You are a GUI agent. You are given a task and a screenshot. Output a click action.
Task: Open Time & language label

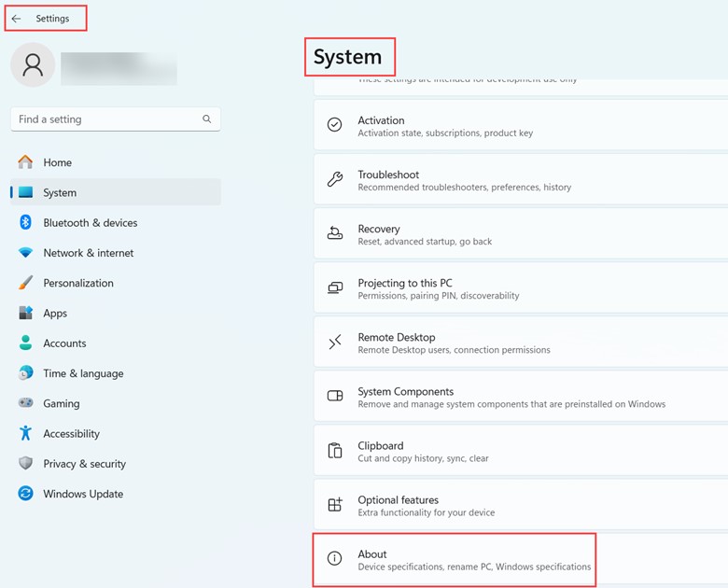84,373
